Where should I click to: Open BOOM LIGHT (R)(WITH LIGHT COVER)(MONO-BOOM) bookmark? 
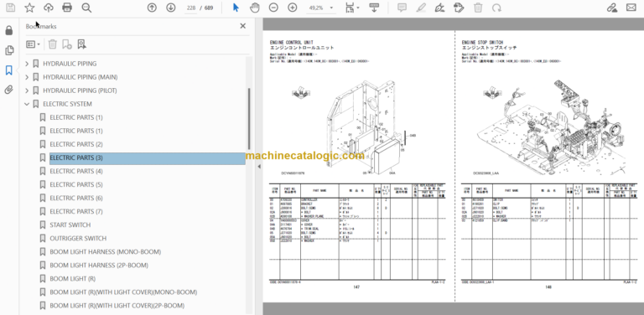coord(123,292)
